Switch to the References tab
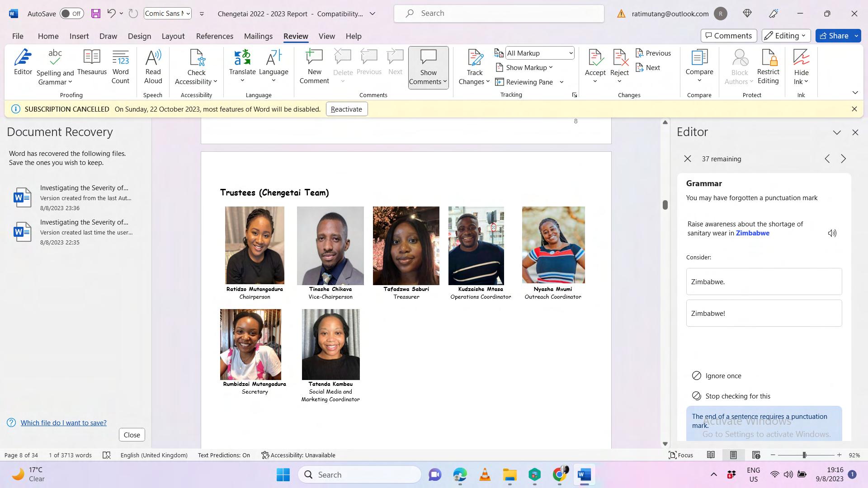 (x=214, y=36)
